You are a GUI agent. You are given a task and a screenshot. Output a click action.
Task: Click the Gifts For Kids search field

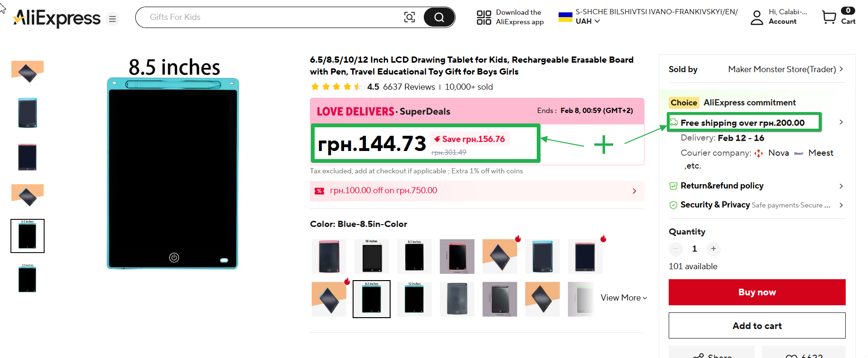(271, 18)
